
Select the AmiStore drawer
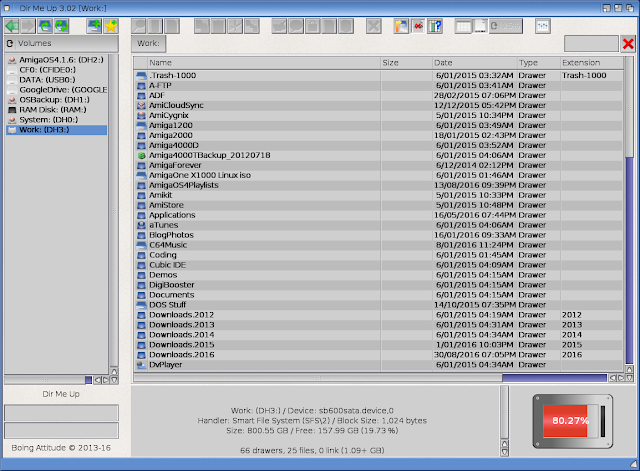(x=378, y=205)
